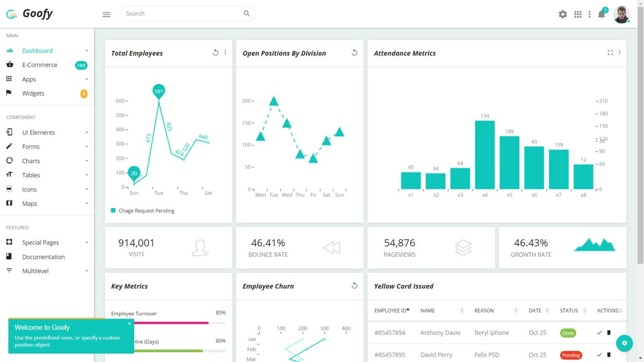Approve David Perry's entry with the checkmark
The image size is (644, 362).
point(600,355)
